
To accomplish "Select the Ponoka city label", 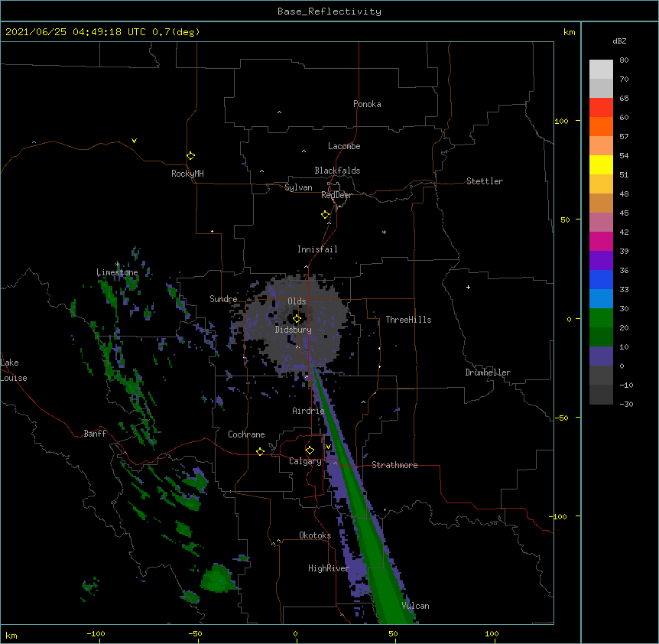I will click(367, 104).
